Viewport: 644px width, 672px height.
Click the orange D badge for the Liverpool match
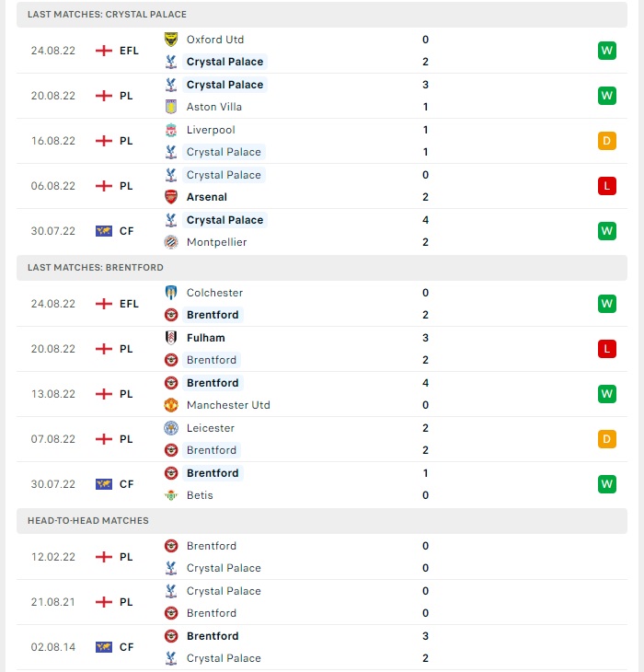tap(607, 141)
